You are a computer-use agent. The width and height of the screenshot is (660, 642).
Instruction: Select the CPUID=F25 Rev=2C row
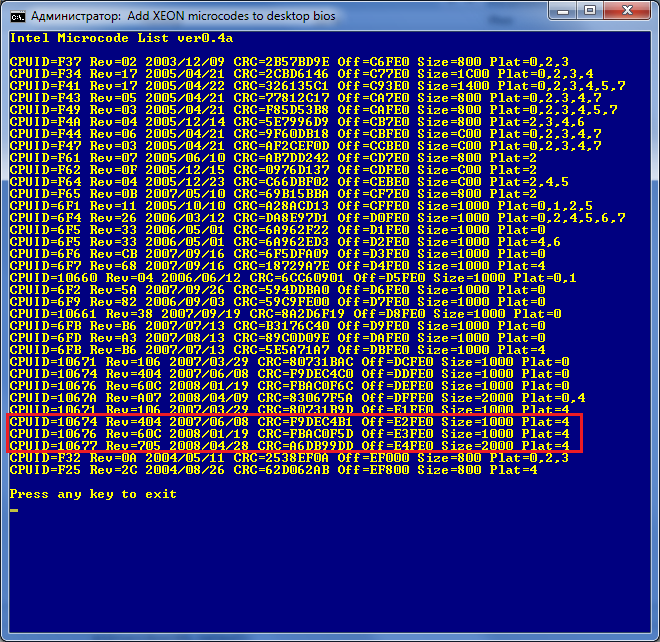(273, 470)
